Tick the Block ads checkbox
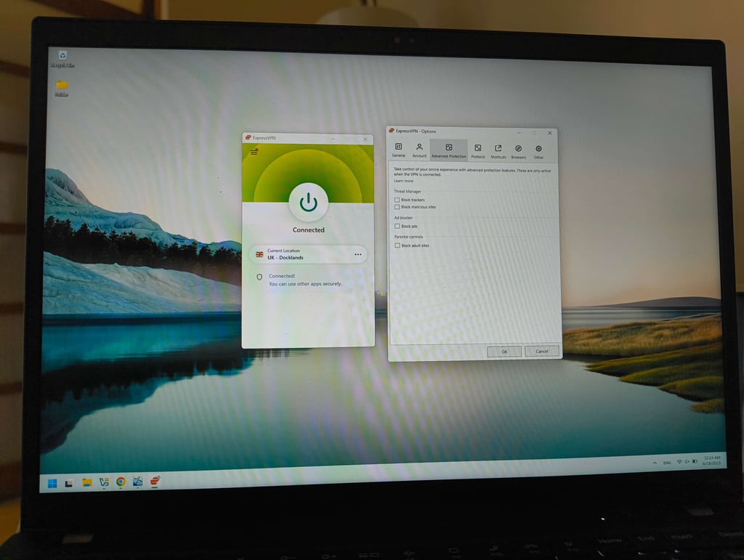744x560 pixels. (397, 226)
